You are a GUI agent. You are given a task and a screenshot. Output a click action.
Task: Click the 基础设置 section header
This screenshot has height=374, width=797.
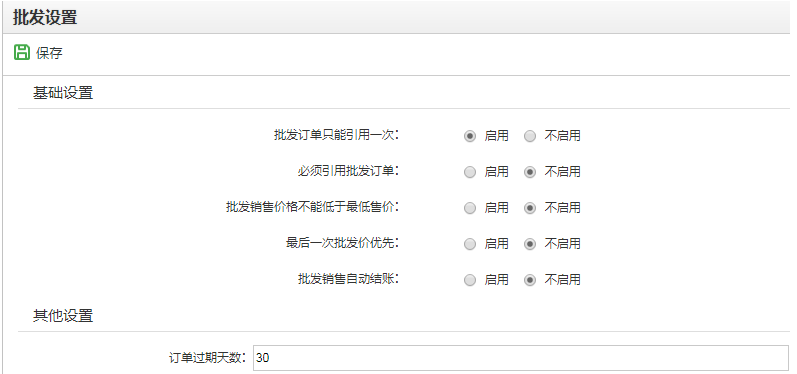[63, 93]
